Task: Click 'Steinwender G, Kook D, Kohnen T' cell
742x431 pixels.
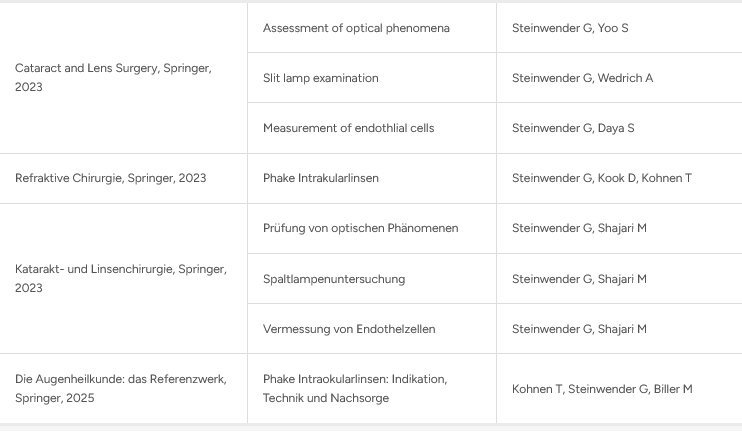Action: pos(602,178)
